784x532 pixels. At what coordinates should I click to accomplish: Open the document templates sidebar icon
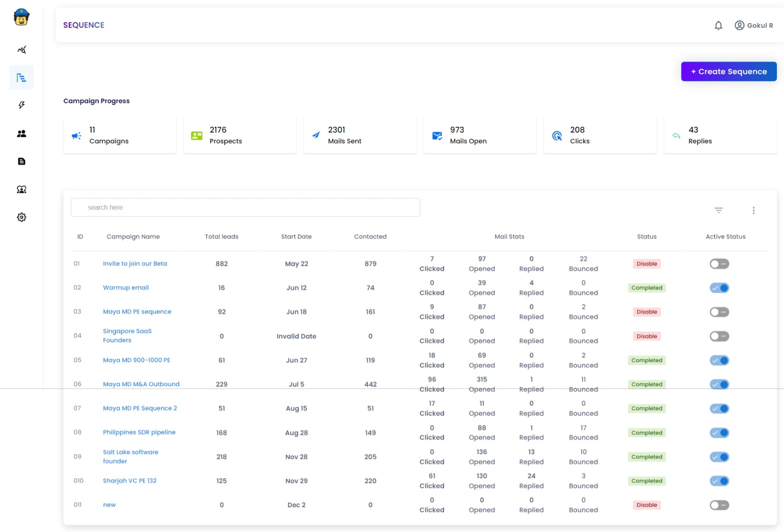[21, 162]
